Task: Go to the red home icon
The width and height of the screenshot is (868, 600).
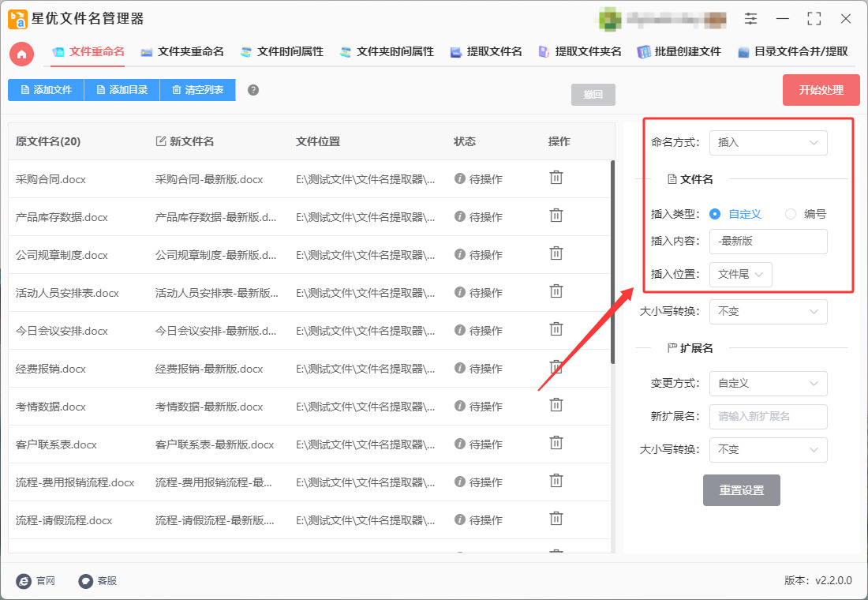Action: pyautogui.click(x=21, y=54)
